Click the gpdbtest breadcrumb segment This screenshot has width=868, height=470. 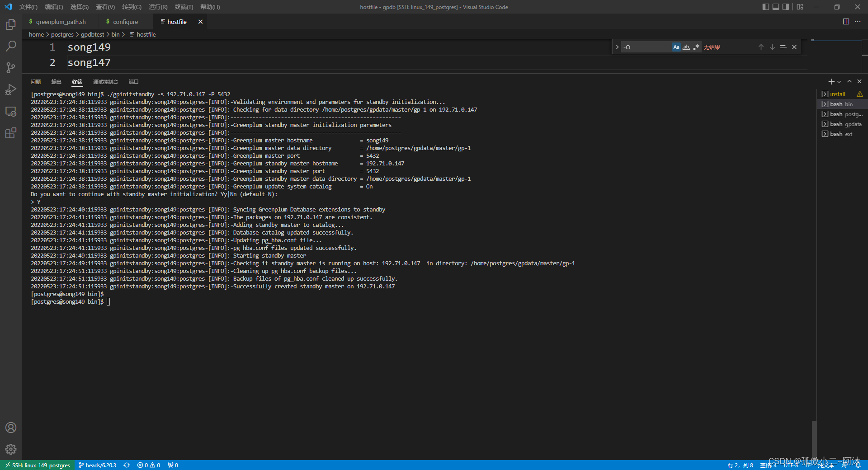point(92,34)
